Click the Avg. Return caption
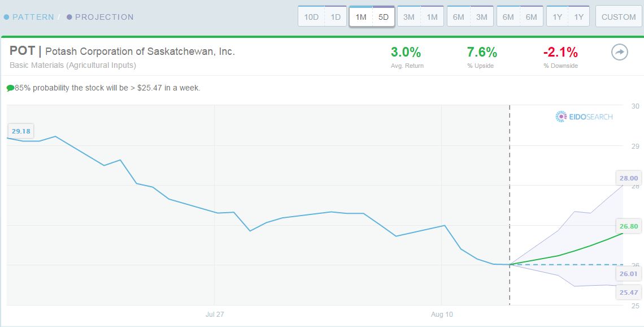Image resolution: width=644 pixels, height=327 pixels. click(x=407, y=66)
